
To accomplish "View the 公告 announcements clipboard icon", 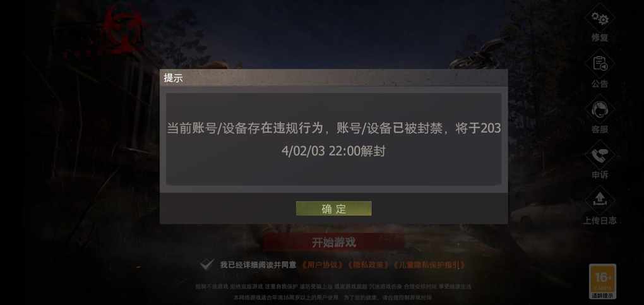I will click(x=600, y=64).
